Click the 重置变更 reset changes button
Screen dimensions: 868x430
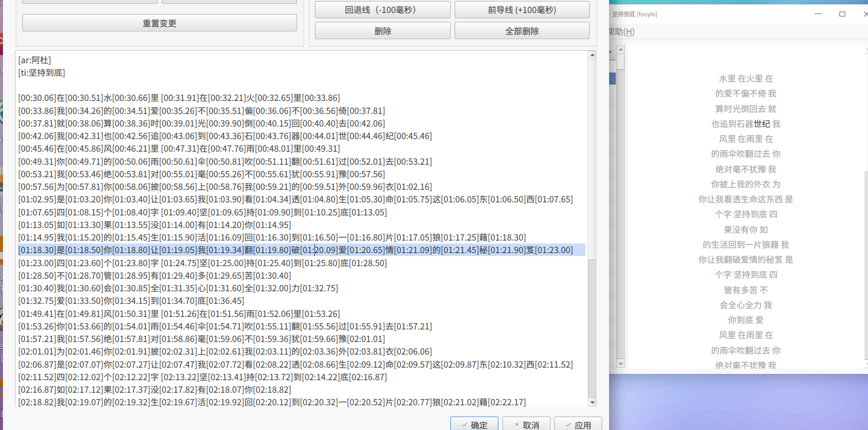pyautogui.click(x=159, y=23)
